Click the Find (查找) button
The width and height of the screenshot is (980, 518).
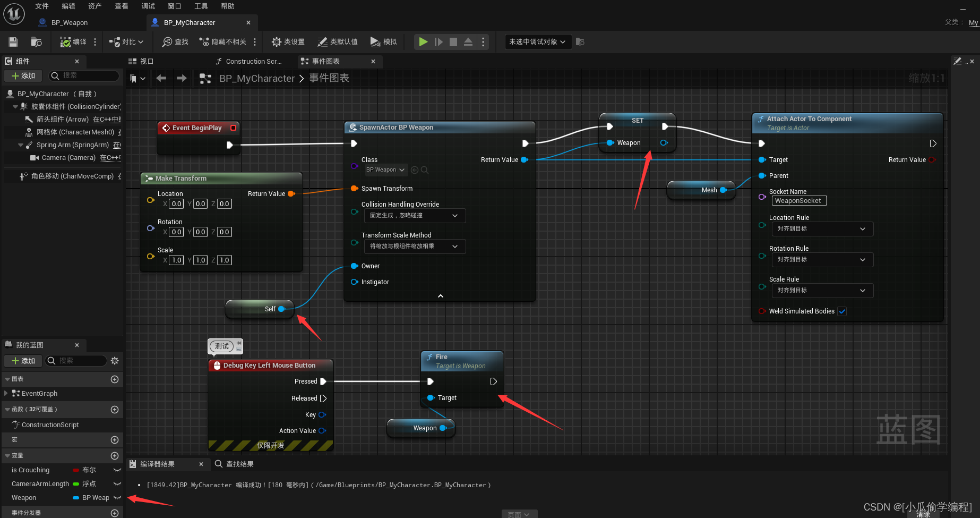click(x=175, y=42)
